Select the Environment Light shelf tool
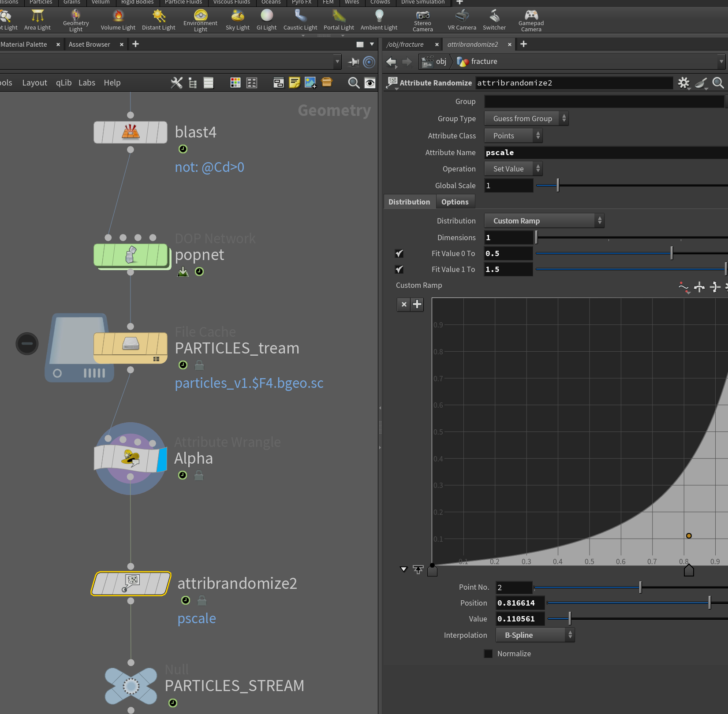 [x=200, y=20]
